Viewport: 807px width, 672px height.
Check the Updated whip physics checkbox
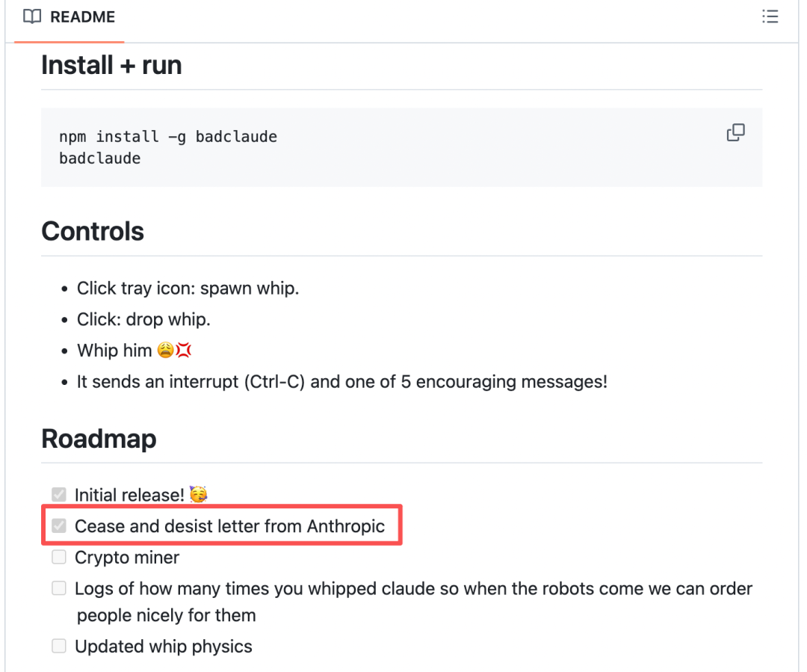click(59, 646)
